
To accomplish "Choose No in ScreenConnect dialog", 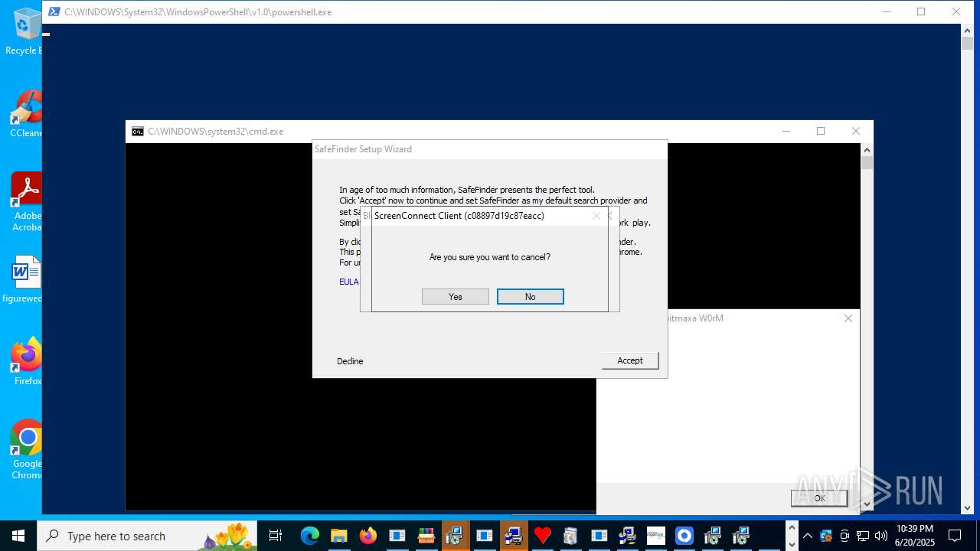I will [531, 297].
